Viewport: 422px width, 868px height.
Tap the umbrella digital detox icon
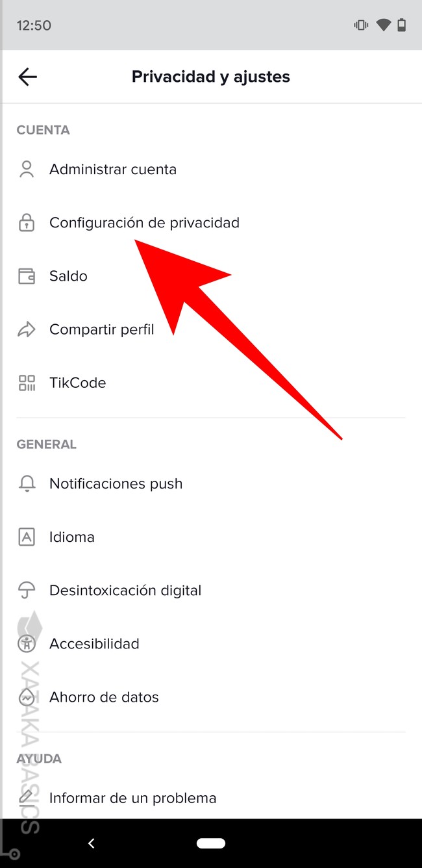27,591
